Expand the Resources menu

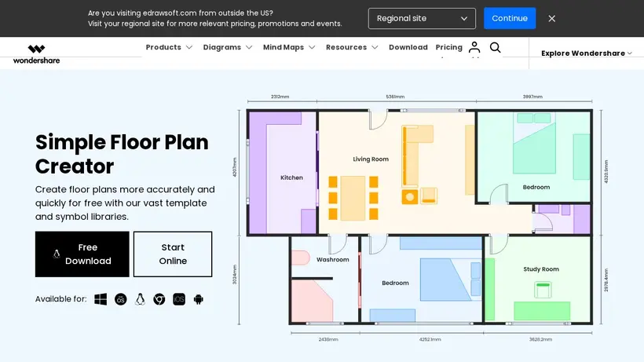coord(352,47)
